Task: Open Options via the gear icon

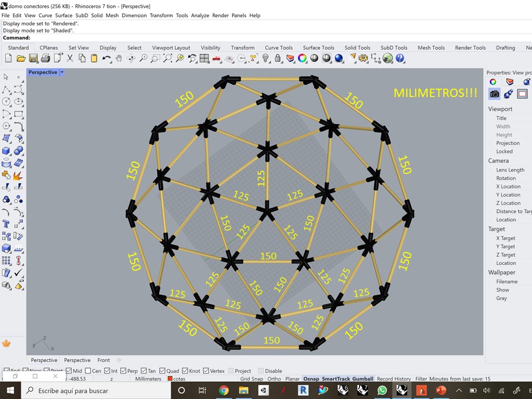Action: [x=363, y=58]
